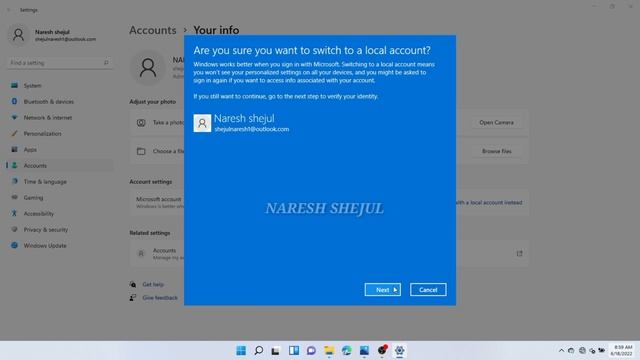Click the Bluetooth icon in the sidebar
The width and height of the screenshot is (640, 360).
(15, 101)
